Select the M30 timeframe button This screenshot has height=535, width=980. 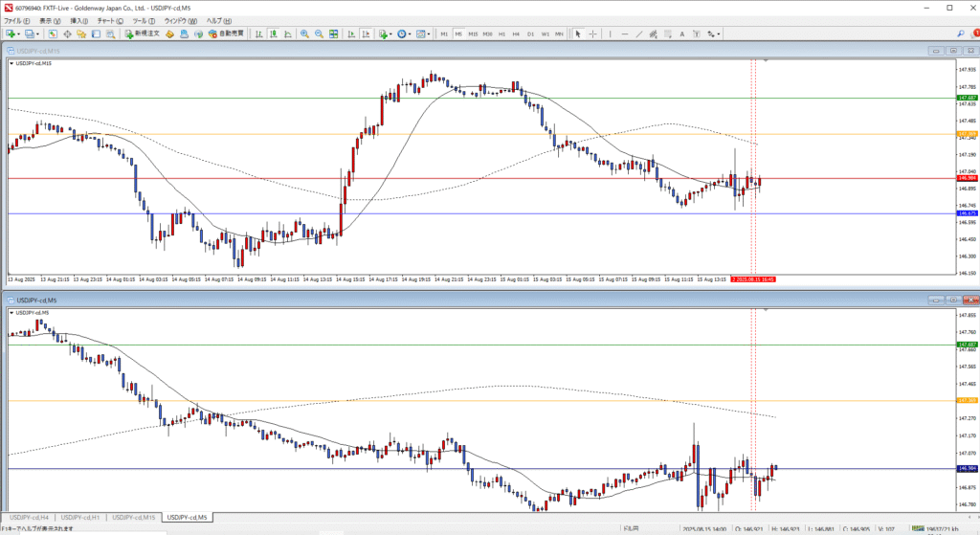tap(487, 33)
